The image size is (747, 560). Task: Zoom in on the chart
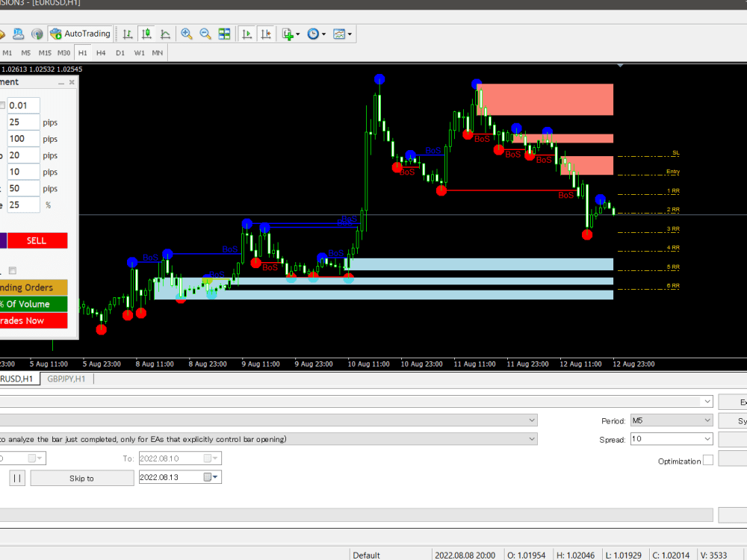coord(186,34)
